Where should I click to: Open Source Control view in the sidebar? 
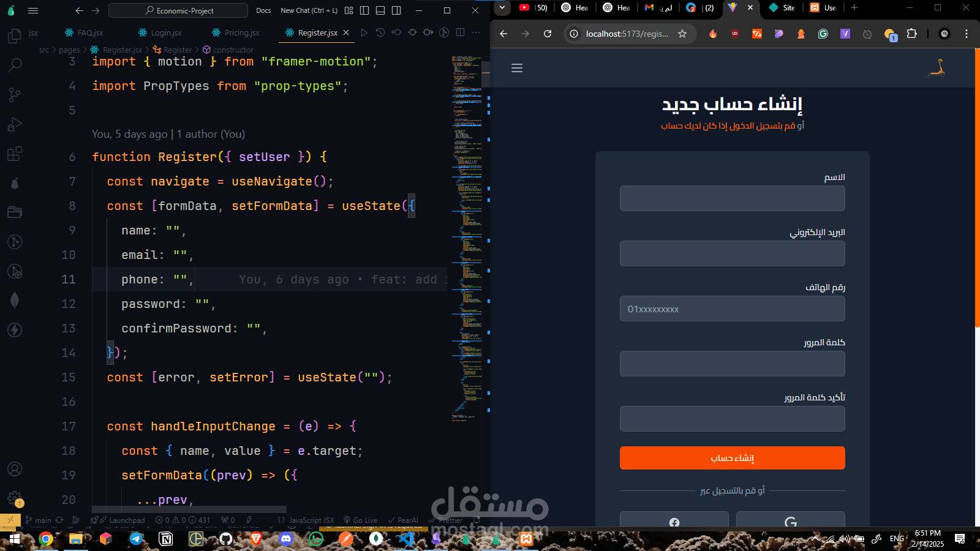pyautogui.click(x=15, y=94)
